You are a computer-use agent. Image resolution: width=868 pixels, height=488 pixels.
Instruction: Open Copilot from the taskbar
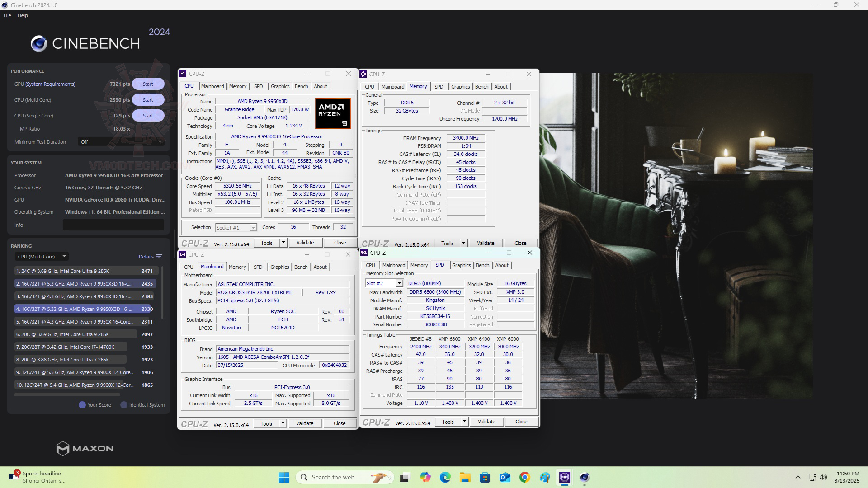[425, 477]
